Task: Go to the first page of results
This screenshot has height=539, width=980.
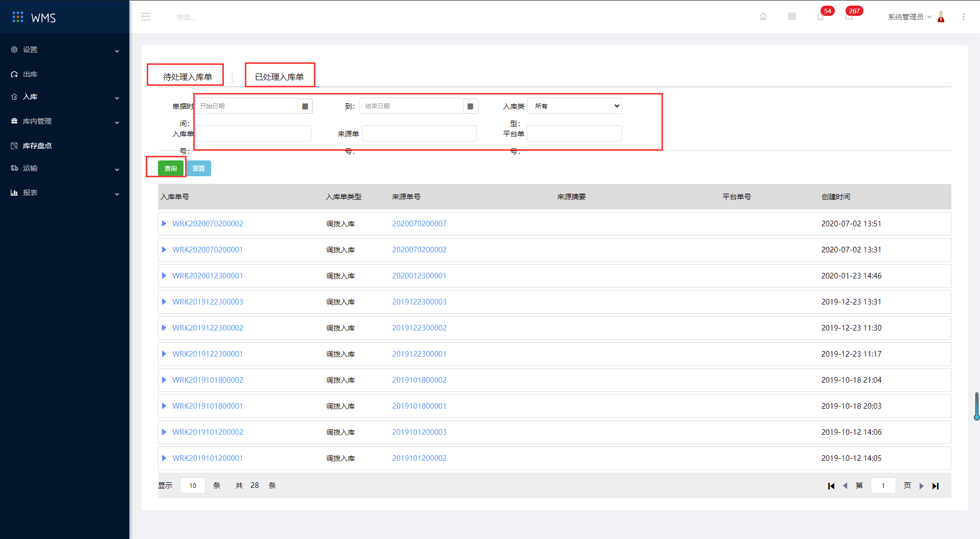Action: tap(831, 486)
